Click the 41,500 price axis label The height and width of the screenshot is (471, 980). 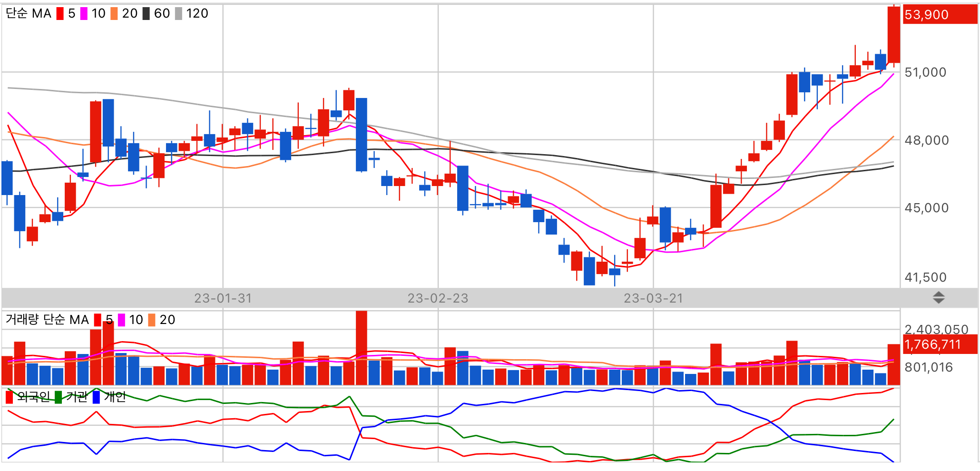[x=925, y=277]
